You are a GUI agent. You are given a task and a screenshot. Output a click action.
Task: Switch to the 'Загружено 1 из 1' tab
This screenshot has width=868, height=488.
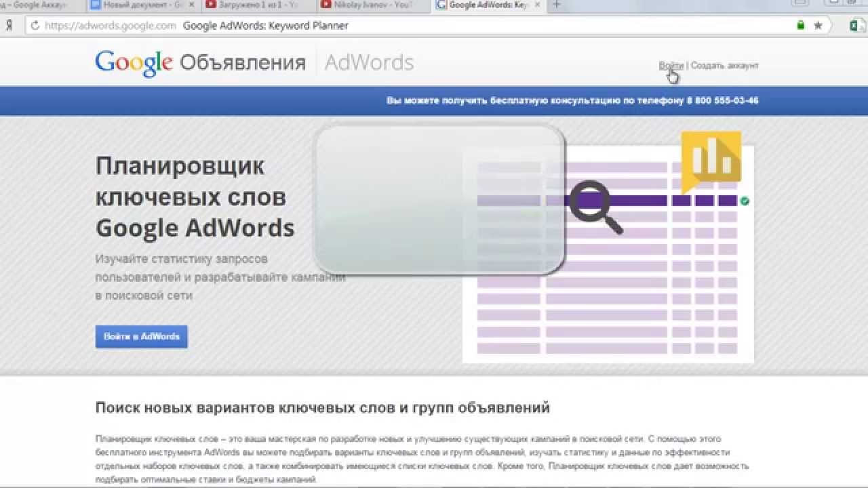point(254,5)
